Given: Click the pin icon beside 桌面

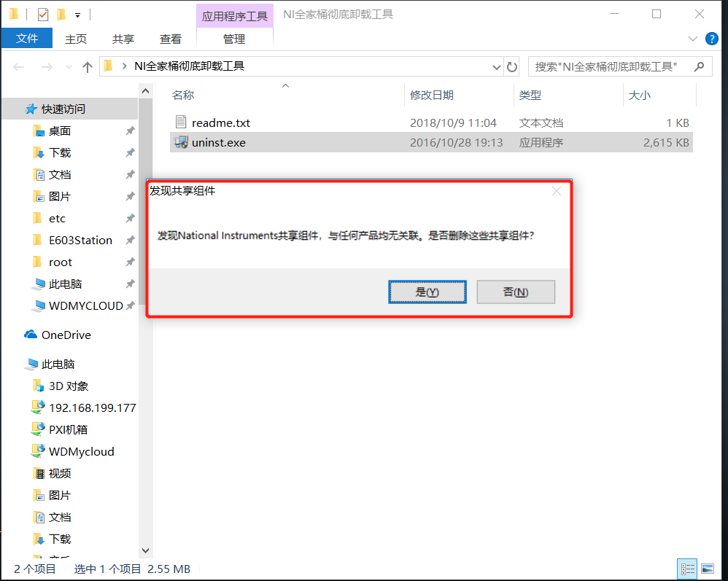Looking at the screenshot, I should [x=130, y=131].
